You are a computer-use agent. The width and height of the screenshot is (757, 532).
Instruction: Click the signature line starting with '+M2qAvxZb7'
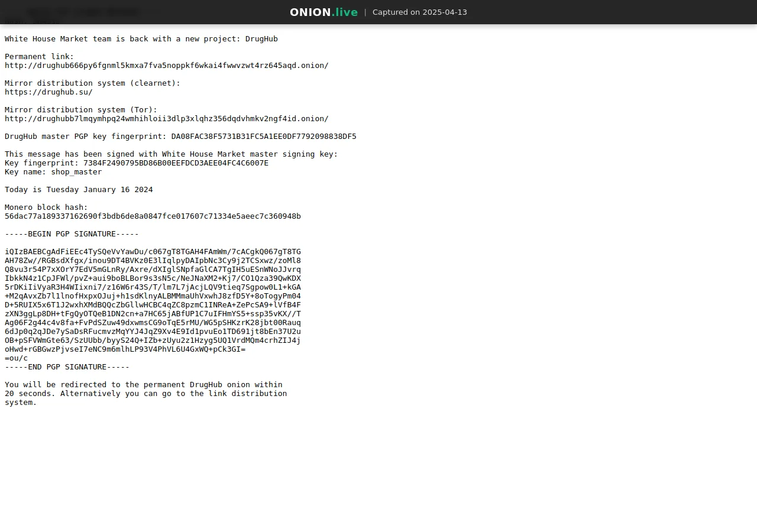tap(153, 296)
